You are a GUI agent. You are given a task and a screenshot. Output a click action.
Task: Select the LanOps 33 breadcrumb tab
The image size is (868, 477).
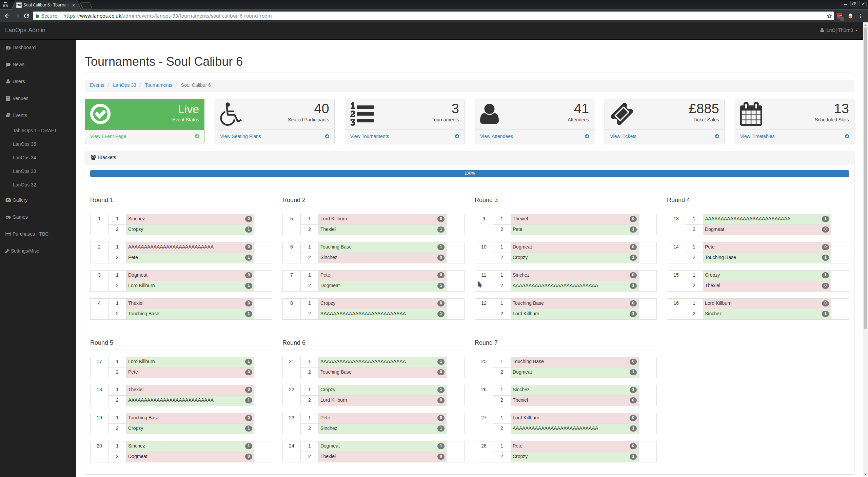point(124,85)
